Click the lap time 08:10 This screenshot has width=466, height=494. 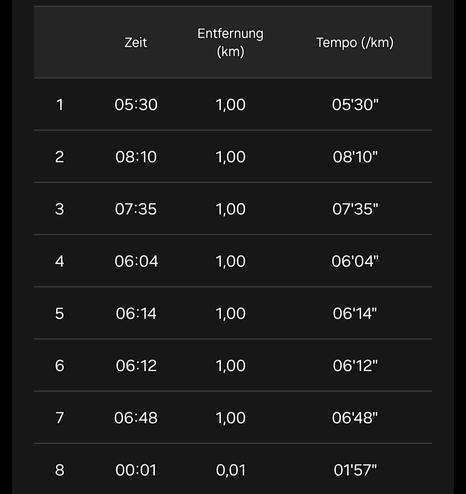tap(136, 157)
